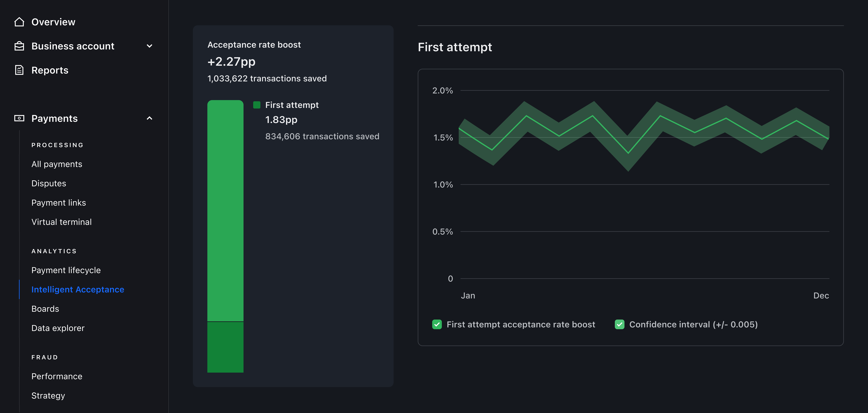The height and width of the screenshot is (413, 868).
Task: Click the First attempt legend label
Action: click(292, 105)
